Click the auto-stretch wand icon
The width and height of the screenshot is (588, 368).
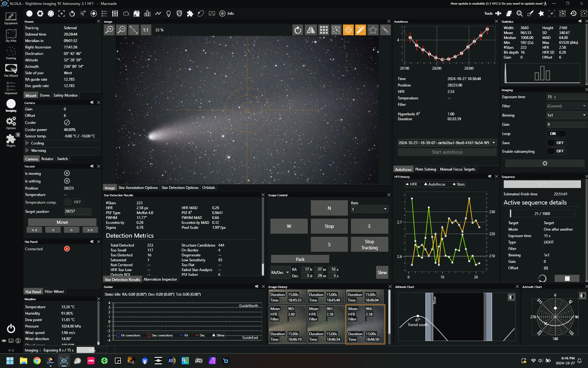(360, 30)
